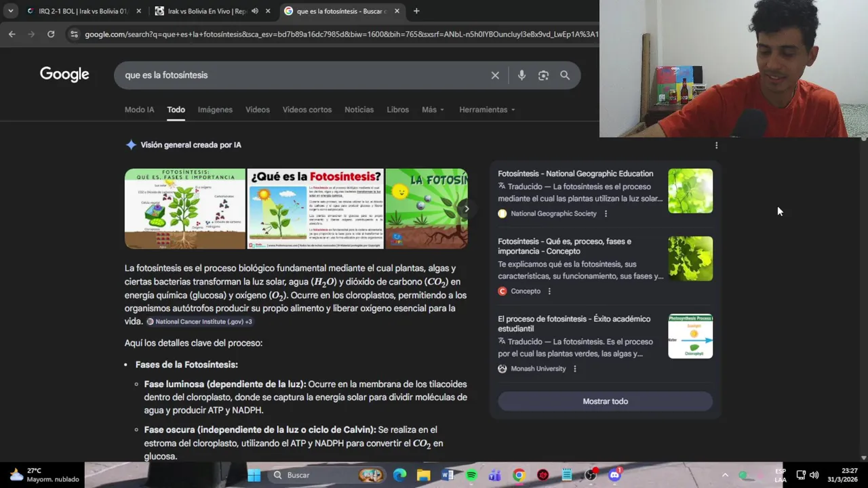The image size is (868, 488).
Task: Click National Cancer Institute (.gov) +3 citation chip
Action: tap(199, 322)
